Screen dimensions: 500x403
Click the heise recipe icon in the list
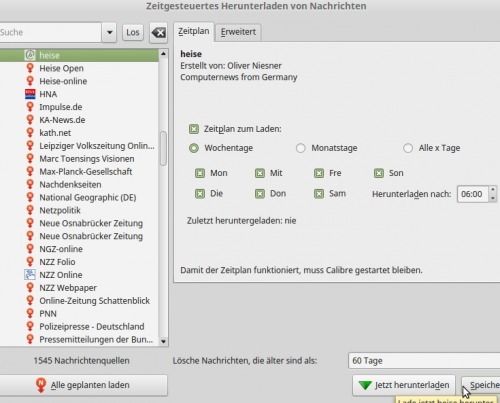(x=30, y=55)
